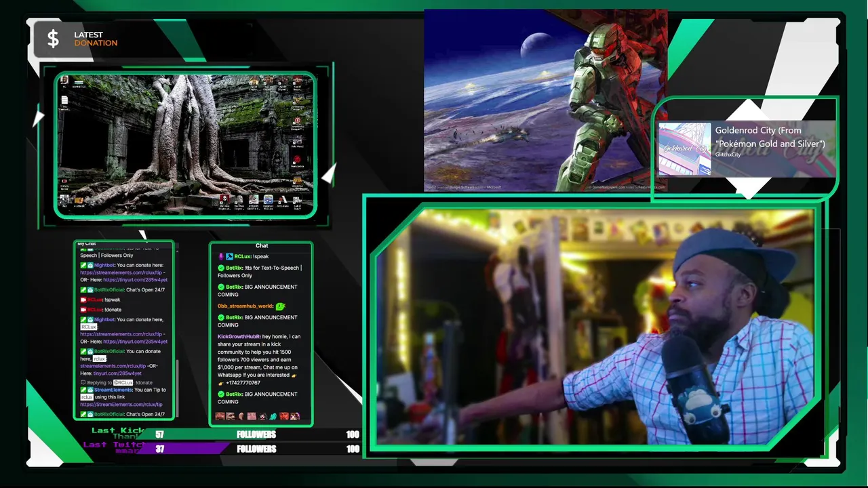Click the dollar sign donation icon
Image resolution: width=868 pixels, height=488 pixels.
[53, 39]
